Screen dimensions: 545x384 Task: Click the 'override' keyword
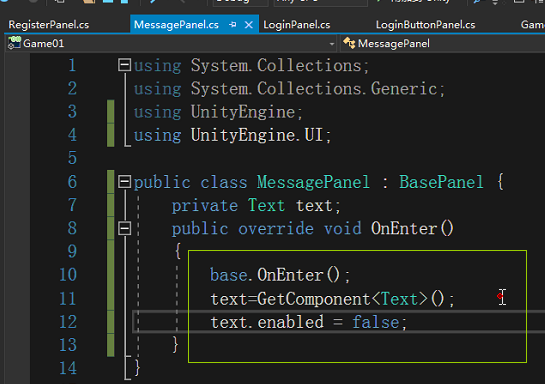pos(276,229)
